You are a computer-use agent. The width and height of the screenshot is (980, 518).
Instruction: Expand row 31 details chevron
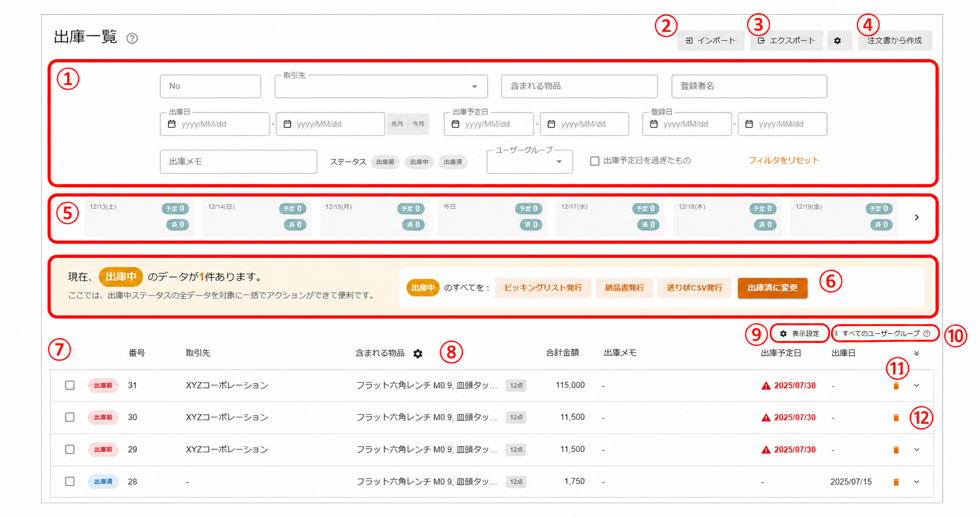pos(916,386)
